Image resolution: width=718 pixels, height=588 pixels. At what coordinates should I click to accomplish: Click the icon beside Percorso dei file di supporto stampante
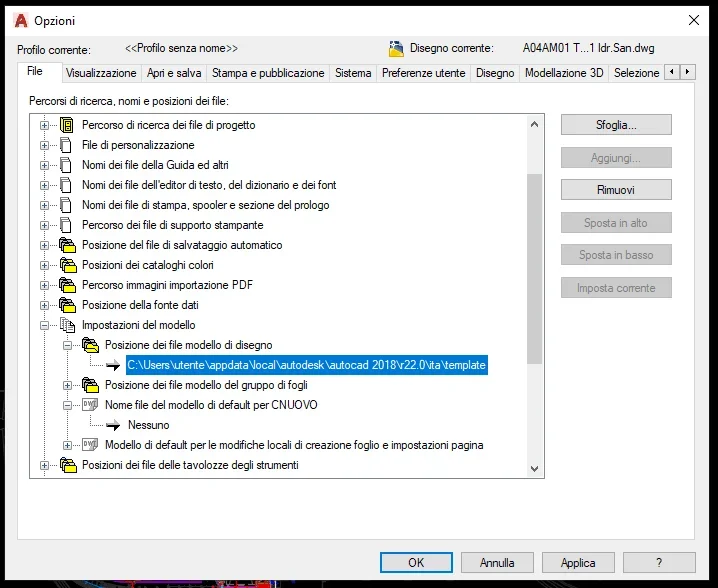66,225
